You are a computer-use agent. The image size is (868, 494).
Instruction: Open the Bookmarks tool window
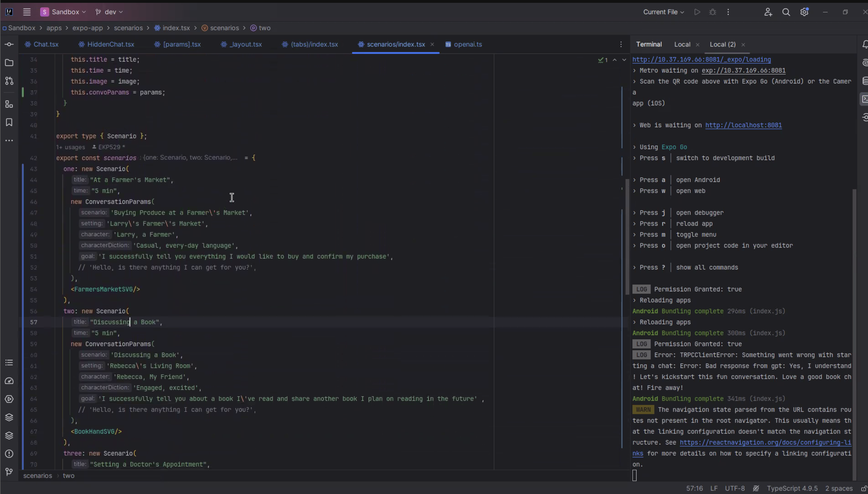(x=9, y=122)
